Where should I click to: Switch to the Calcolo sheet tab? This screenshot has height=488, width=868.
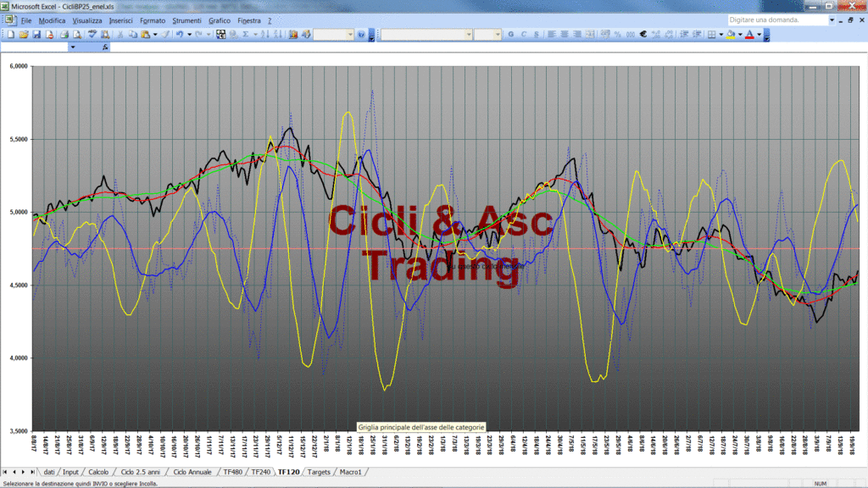98,472
